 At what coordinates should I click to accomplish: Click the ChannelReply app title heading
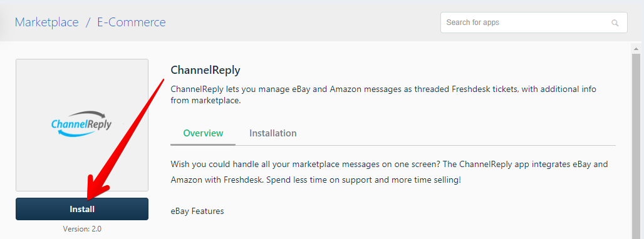[x=205, y=70]
